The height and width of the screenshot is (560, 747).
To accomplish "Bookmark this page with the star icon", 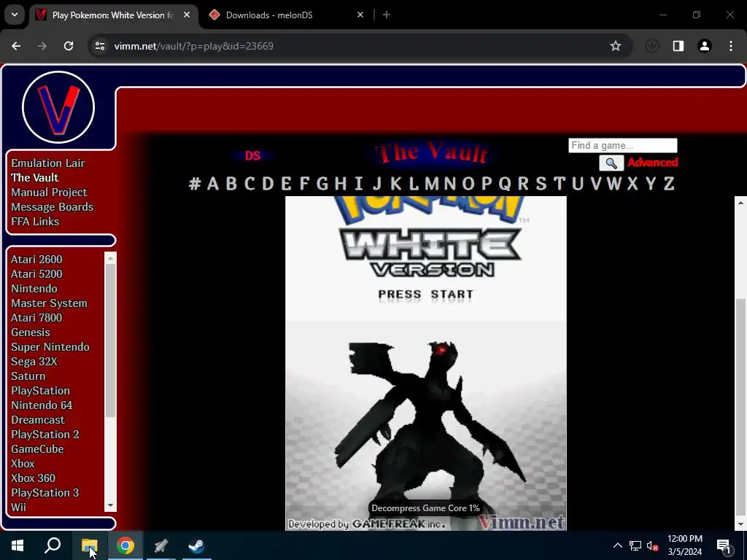I will tap(616, 46).
